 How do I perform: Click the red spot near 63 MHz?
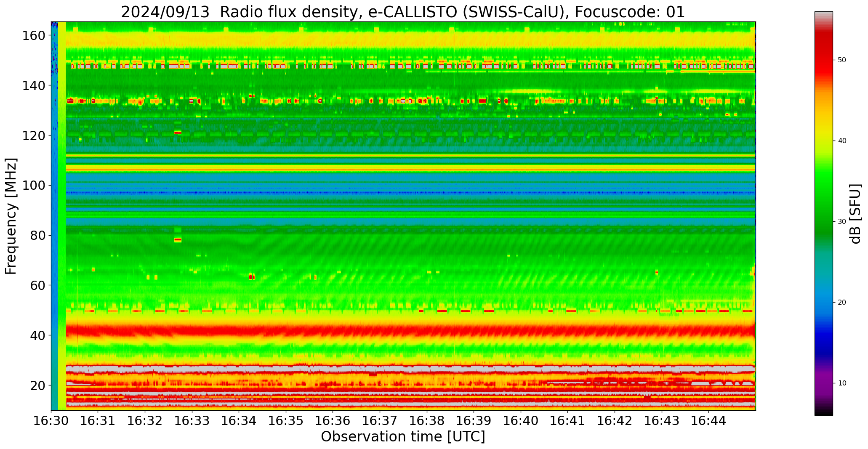(x=251, y=276)
